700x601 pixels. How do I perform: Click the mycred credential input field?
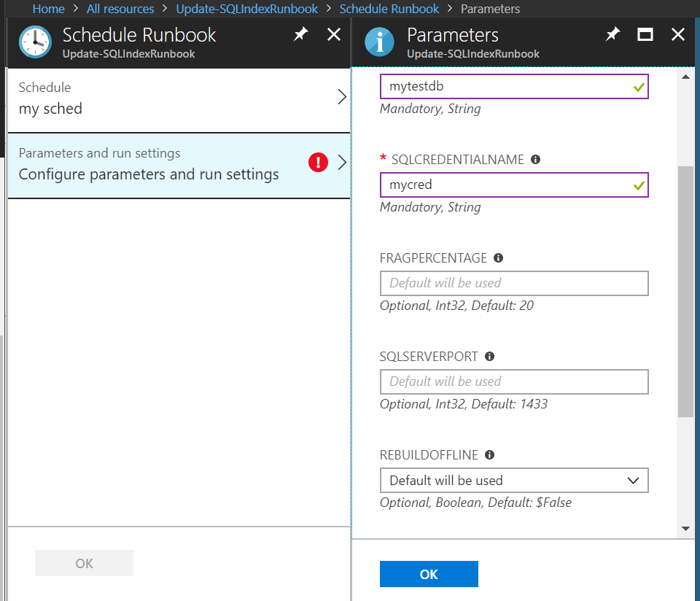514,185
